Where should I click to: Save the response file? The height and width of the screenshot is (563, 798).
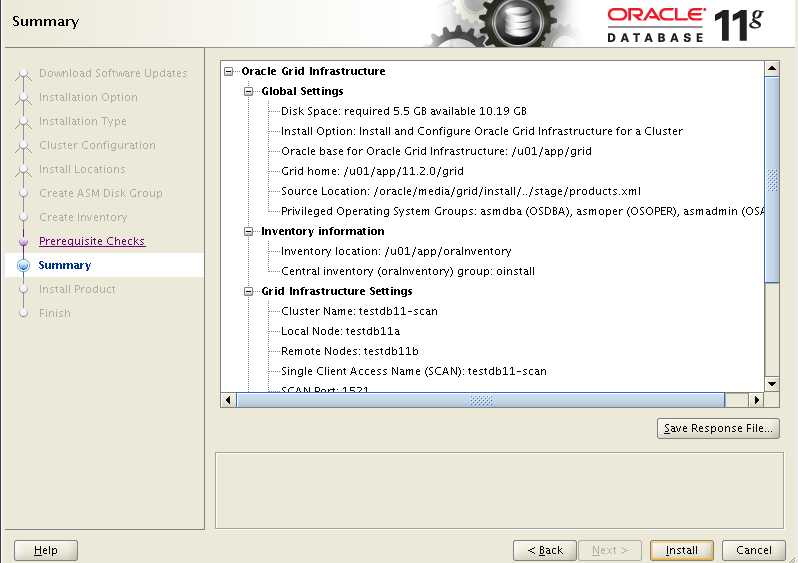pos(718,428)
